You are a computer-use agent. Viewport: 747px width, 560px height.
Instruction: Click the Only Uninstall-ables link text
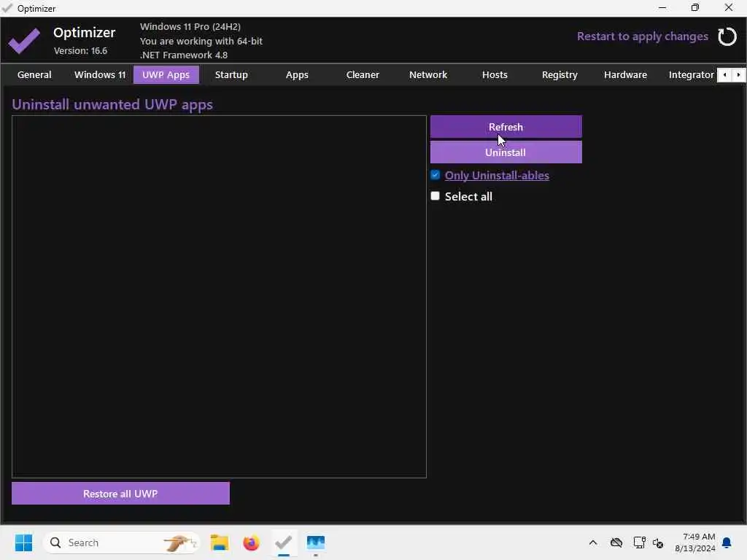[x=497, y=175]
